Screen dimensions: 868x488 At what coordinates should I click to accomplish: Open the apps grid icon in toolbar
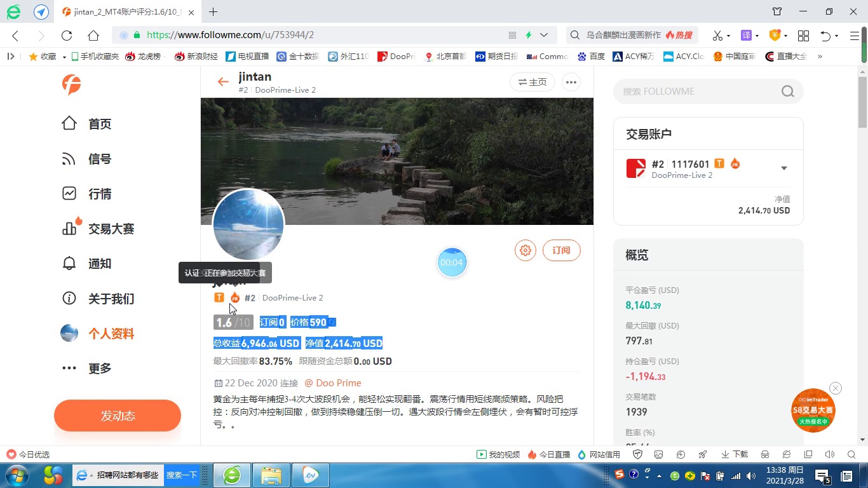point(803,36)
